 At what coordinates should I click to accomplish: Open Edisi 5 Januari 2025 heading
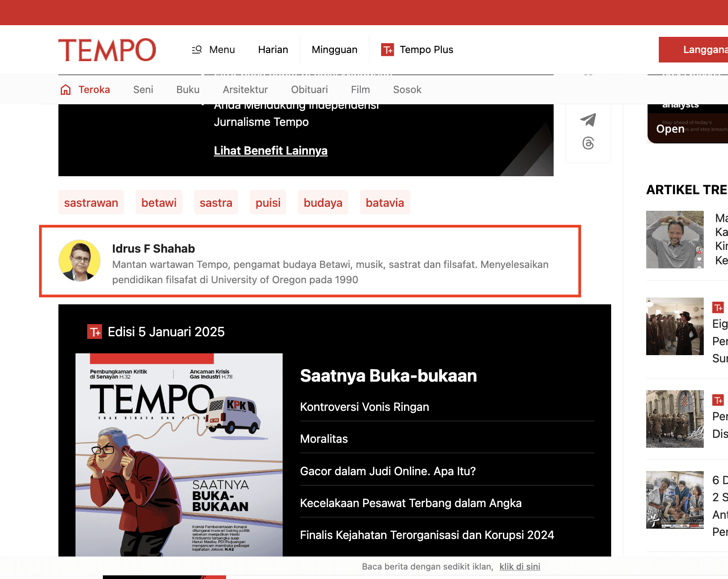coord(166,332)
